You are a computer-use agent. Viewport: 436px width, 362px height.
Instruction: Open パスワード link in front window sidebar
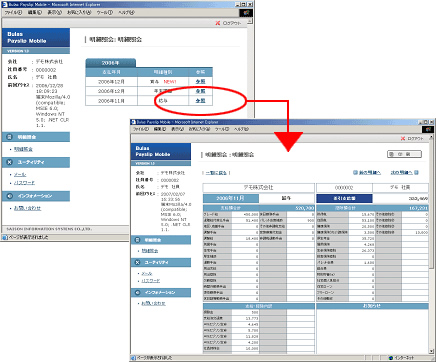click(x=151, y=281)
